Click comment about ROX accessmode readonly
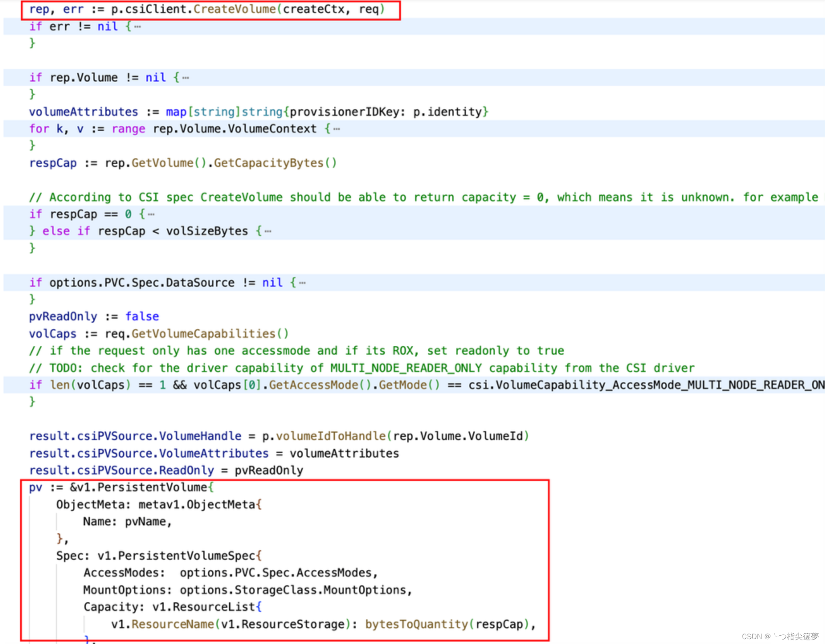Screen dimensions: 825x644 click(296, 351)
